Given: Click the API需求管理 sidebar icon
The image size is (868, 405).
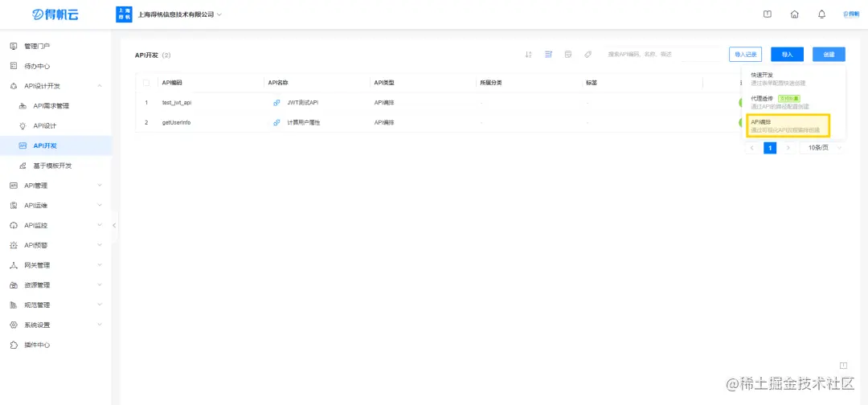Looking at the screenshot, I should coord(23,106).
